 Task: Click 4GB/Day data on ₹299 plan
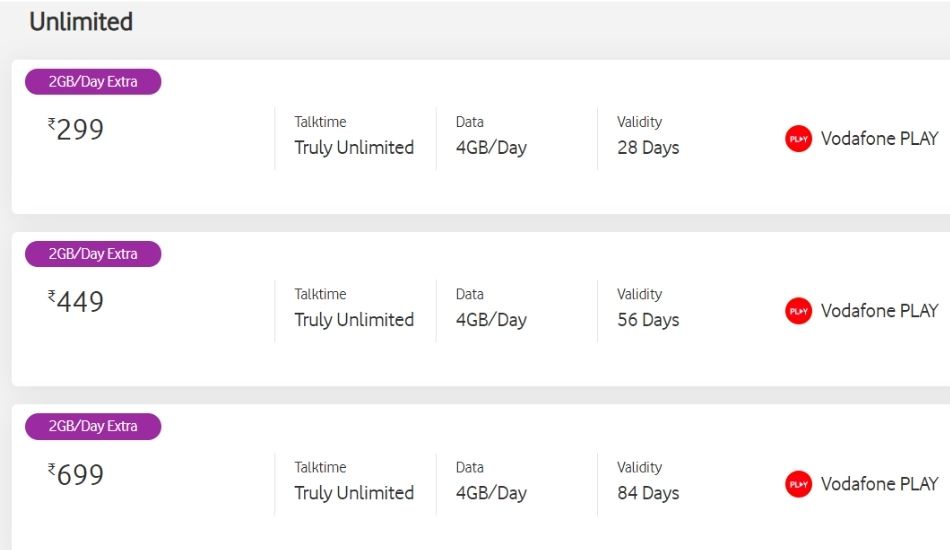(491, 148)
